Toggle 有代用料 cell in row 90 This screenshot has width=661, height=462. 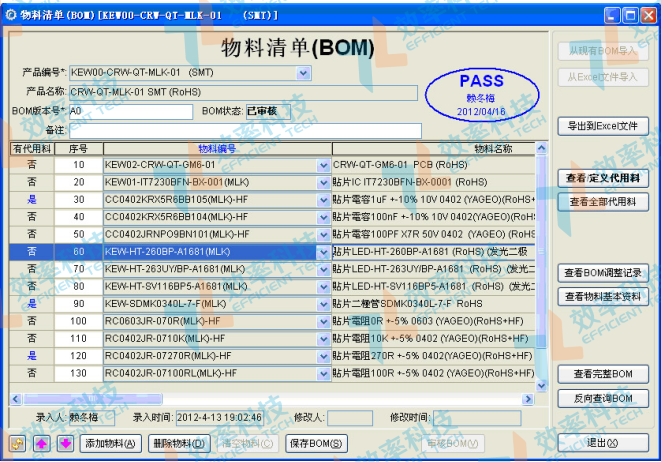coord(31,303)
